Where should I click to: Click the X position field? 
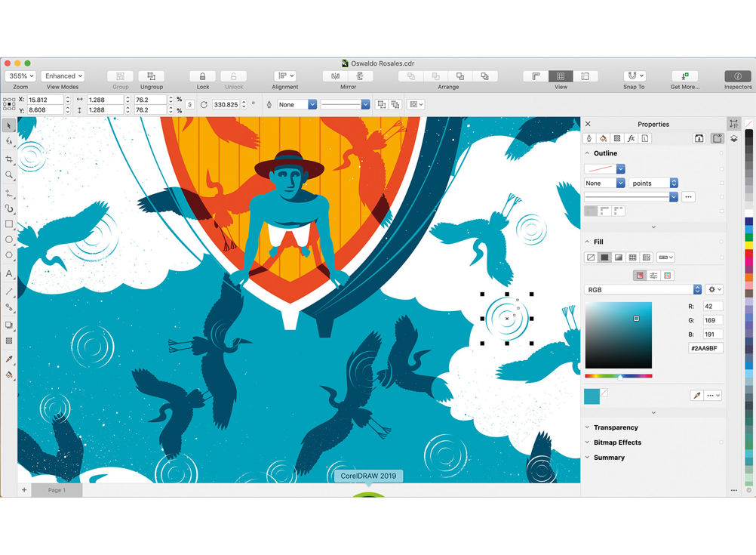click(x=45, y=100)
